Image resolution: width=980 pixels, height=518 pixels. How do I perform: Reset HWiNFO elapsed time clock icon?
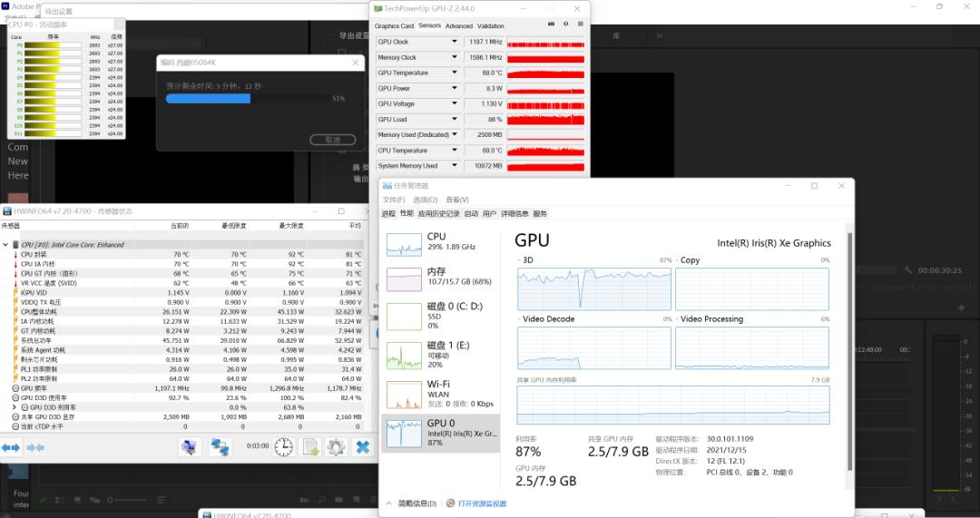[284, 446]
